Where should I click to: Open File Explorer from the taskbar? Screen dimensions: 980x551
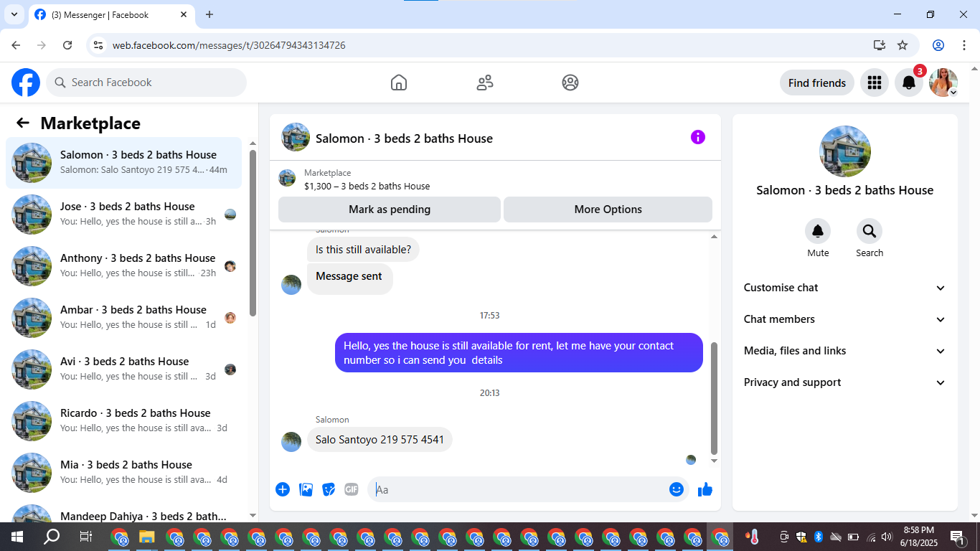(147, 537)
